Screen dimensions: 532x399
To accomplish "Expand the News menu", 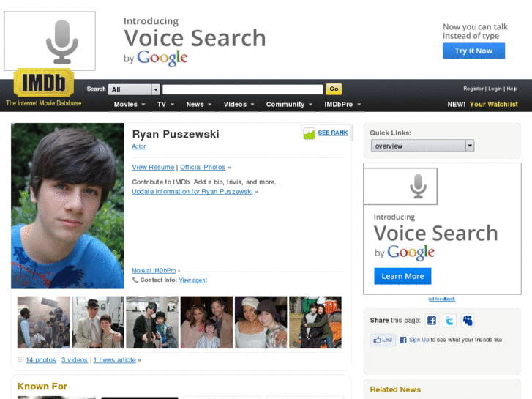I will click(x=199, y=104).
